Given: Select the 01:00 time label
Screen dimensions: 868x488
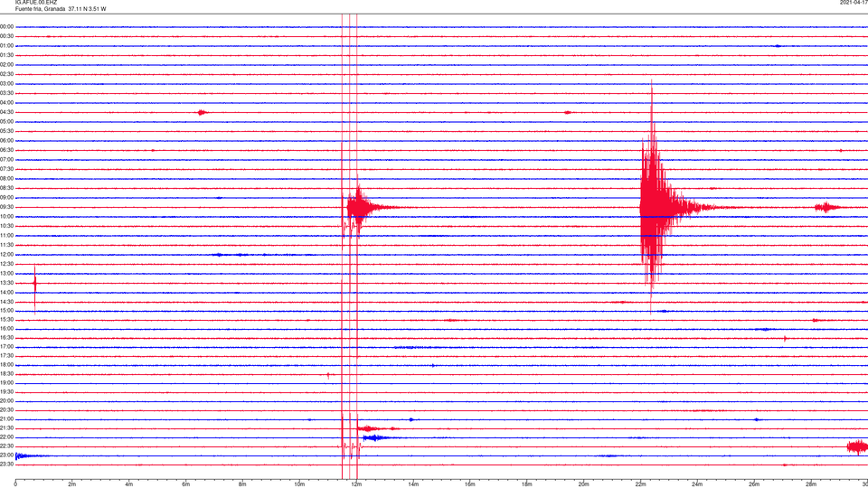Looking at the screenshot, I should 6,46.
